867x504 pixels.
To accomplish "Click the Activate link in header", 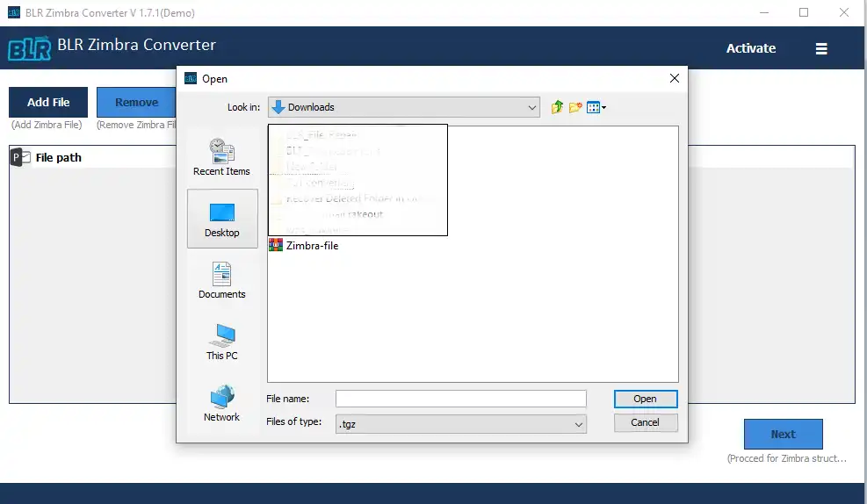I will 750,48.
